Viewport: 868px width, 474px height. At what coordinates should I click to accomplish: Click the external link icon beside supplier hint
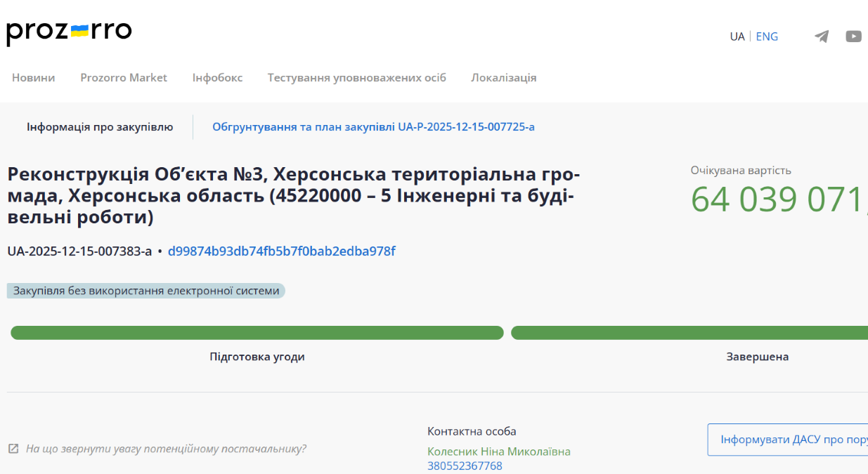click(13, 449)
